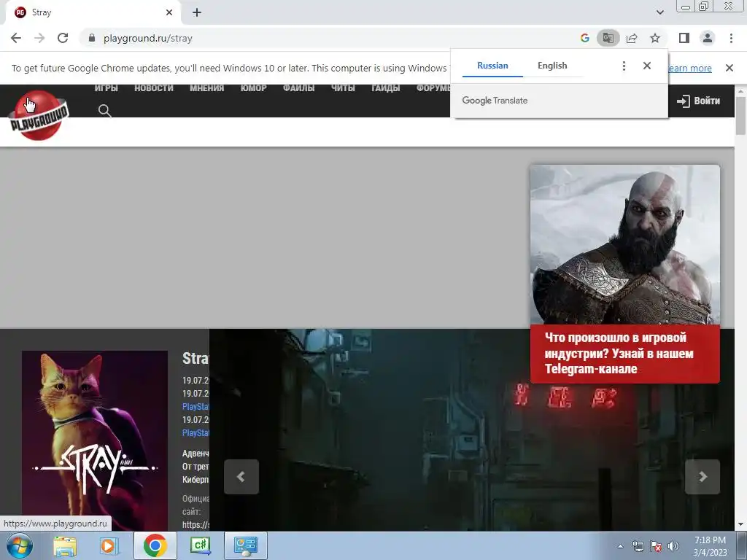Click the first blue PlayStation link

[x=196, y=407]
